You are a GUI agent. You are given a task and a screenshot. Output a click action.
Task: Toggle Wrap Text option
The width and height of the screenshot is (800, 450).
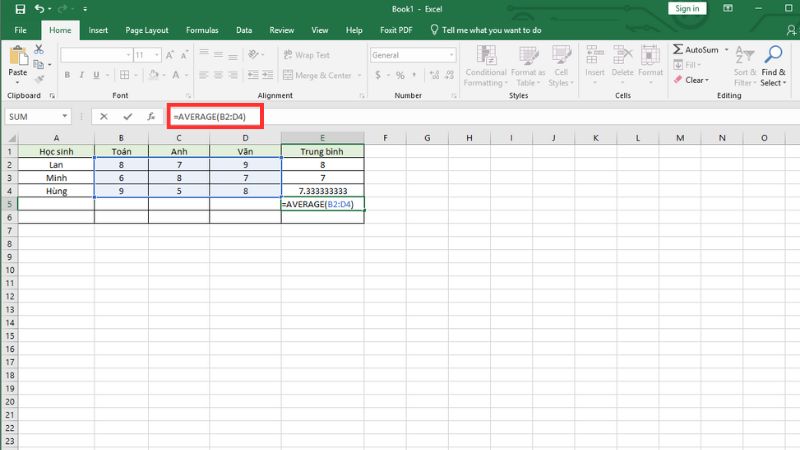click(x=306, y=55)
